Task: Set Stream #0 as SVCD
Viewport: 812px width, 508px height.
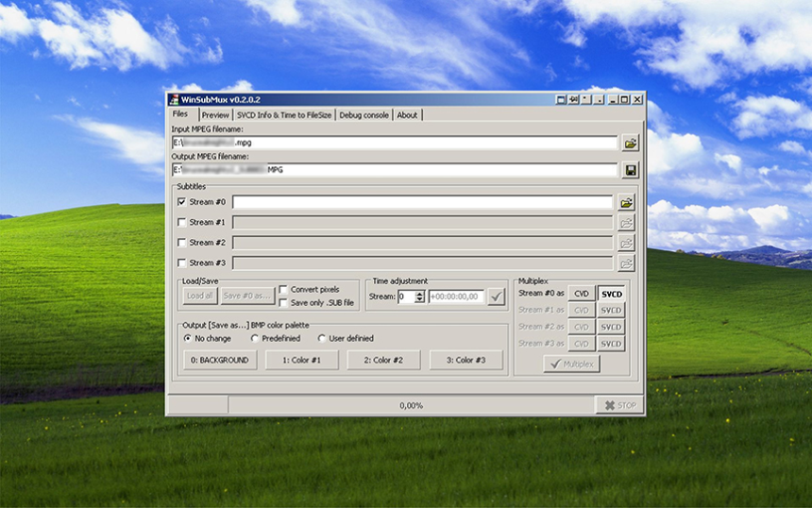Action: pyautogui.click(x=612, y=294)
